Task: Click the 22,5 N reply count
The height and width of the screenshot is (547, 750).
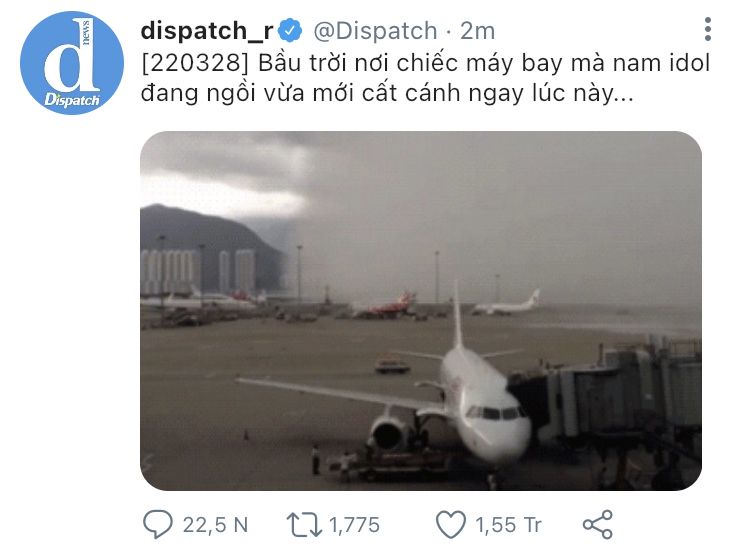Action: pyautogui.click(x=215, y=525)
